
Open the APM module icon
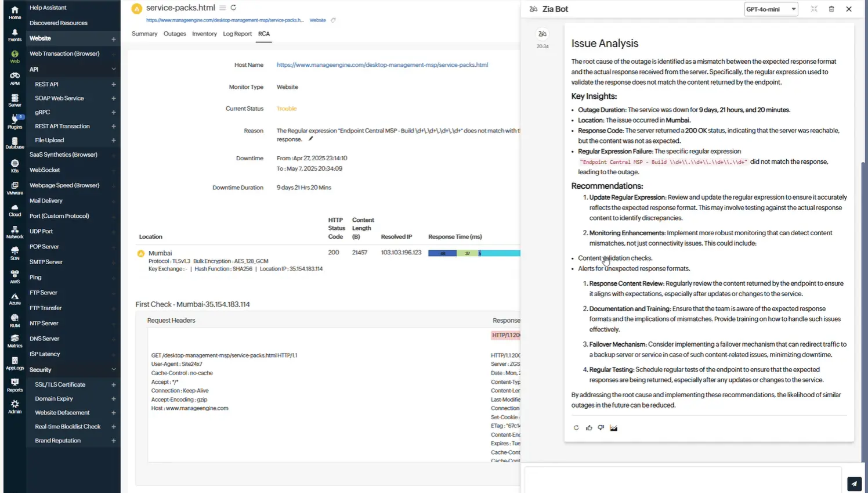point(15,78)
